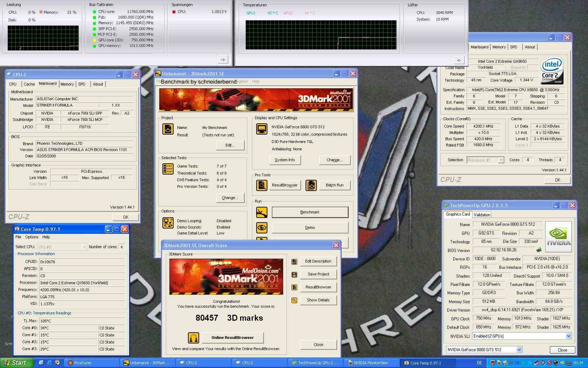Click the Online ResultBrowser people icon
This screenshot has height=368, width=588.
pos(194,338)
